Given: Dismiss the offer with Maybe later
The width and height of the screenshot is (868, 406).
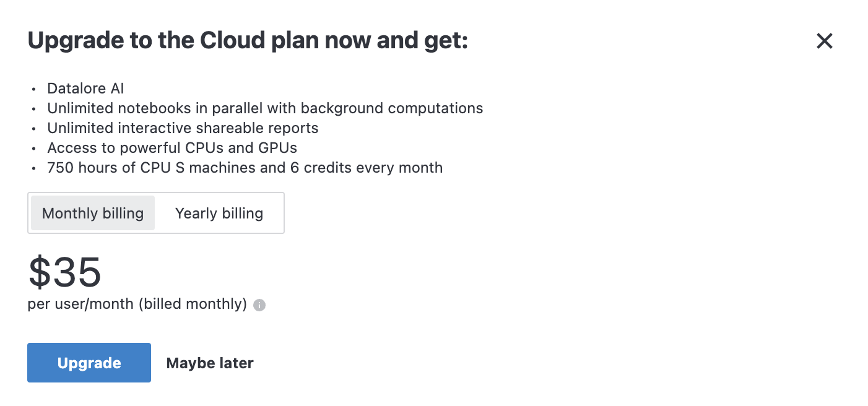Looking at the screenshot, I should [210, 363].
